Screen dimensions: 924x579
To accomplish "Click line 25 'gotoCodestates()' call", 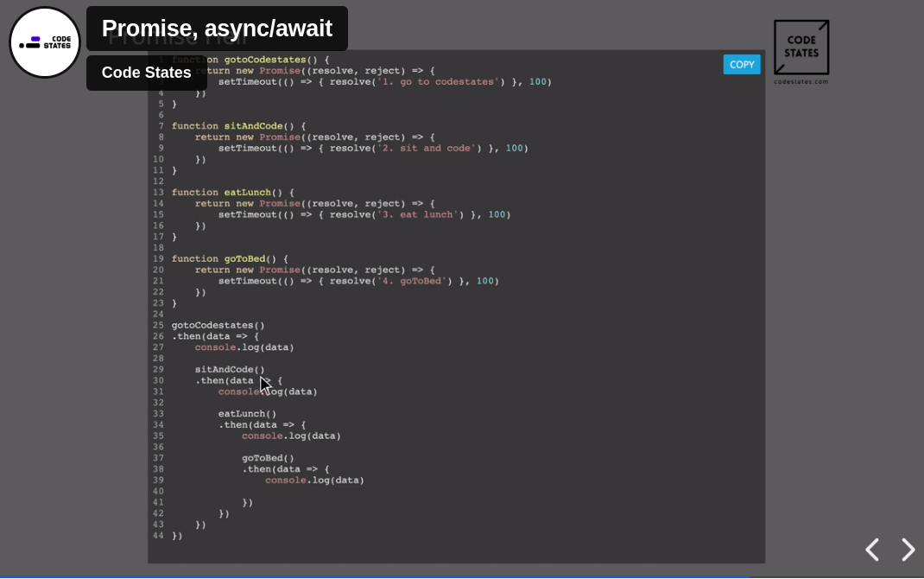I will [x=218, y=326].
